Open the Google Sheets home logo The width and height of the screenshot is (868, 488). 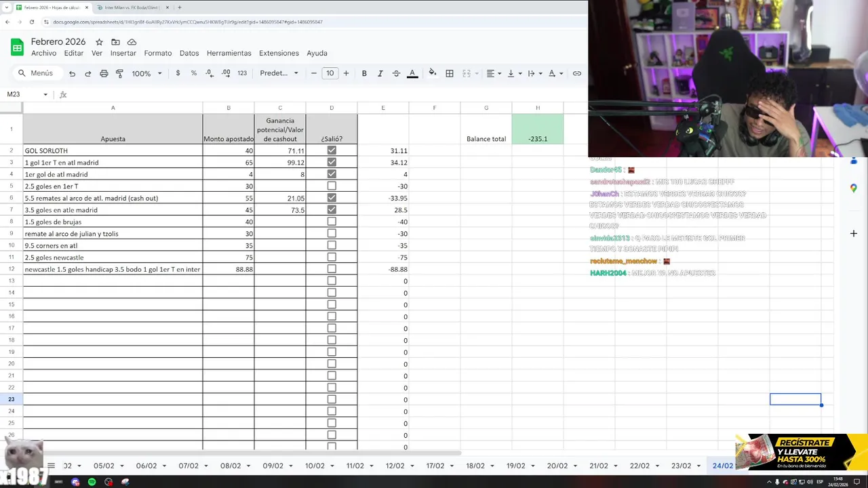point(17,47)
